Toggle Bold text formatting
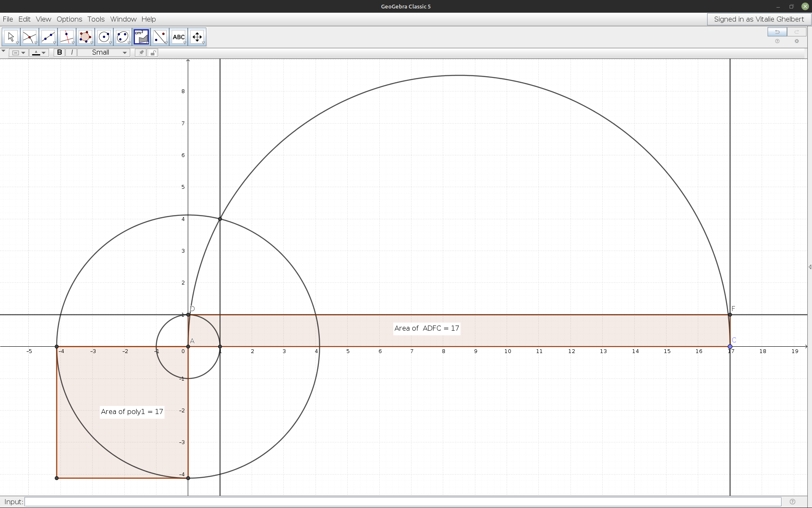Screen dimensions: 812x508 pyautogui.click(x=60, y=52)
